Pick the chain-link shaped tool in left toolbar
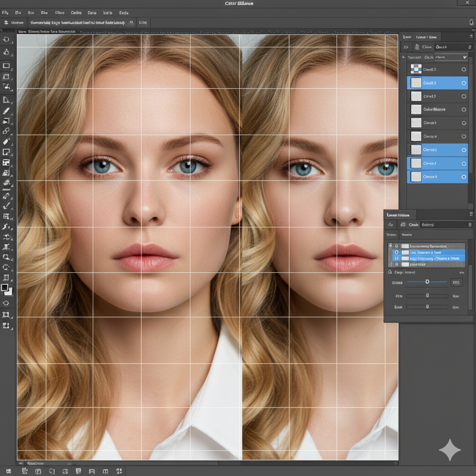Screen dimensions: 476x476 click(6, 132)
